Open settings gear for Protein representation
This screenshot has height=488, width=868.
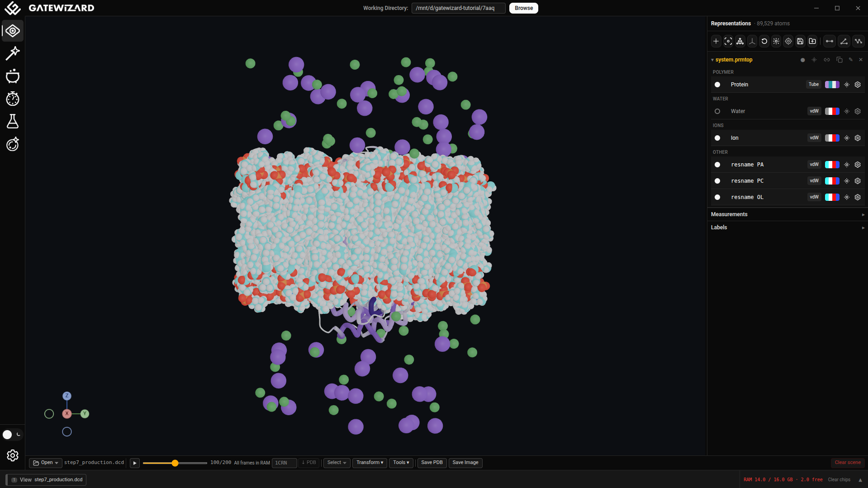pos(858,85)
